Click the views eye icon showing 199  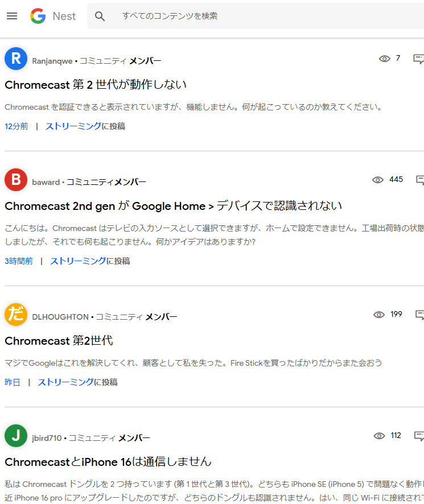pos(379,315)
